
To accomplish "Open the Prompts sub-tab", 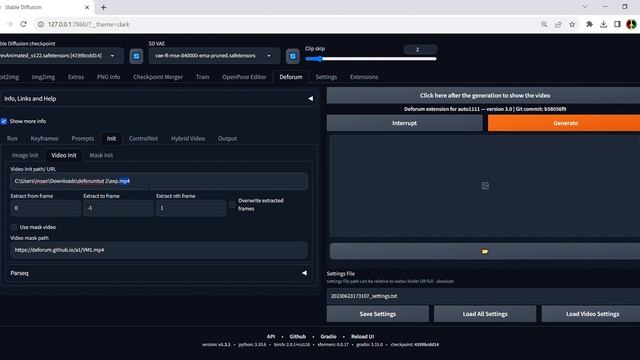I will click(83, 138).
